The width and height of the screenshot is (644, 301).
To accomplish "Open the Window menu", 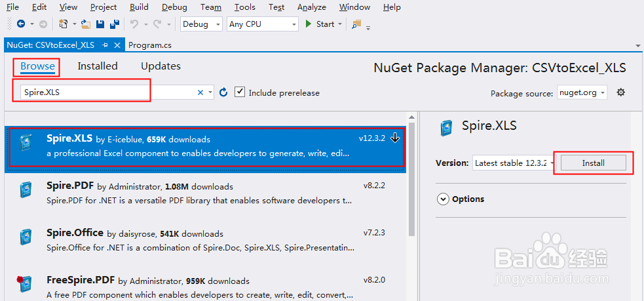I will (x=355, y=7).
